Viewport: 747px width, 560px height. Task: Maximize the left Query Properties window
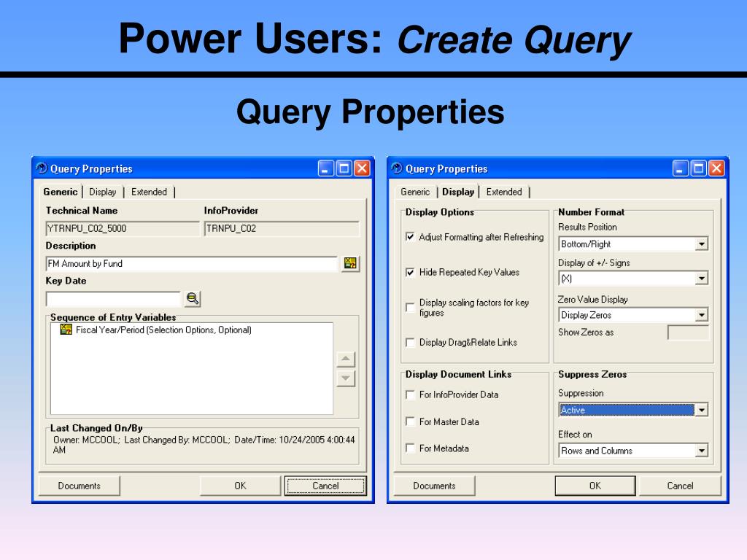click(x=344, y=168)
